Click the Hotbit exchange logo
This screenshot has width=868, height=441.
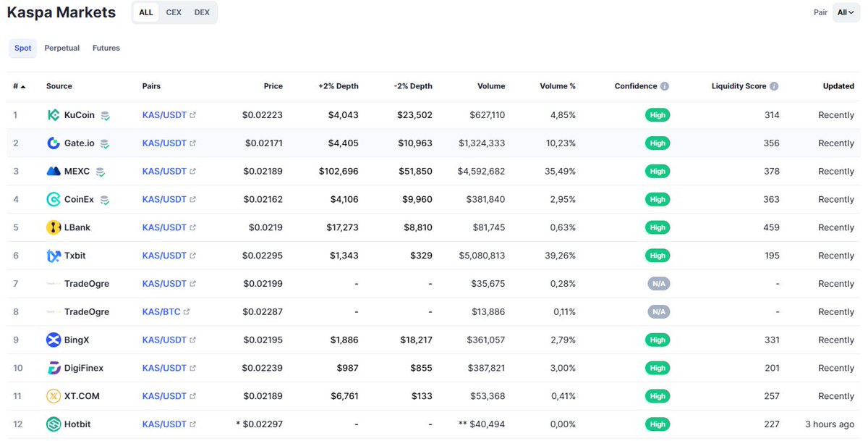click(54, 424)
